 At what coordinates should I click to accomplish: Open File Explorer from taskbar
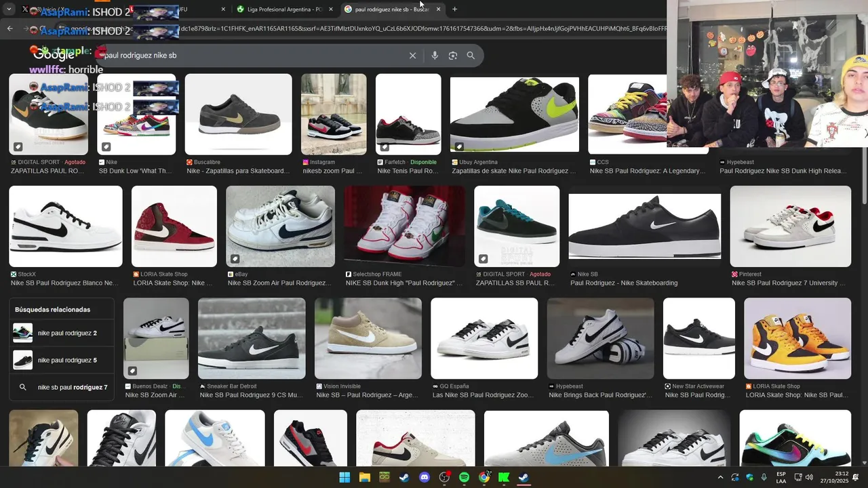click(364, 477)
